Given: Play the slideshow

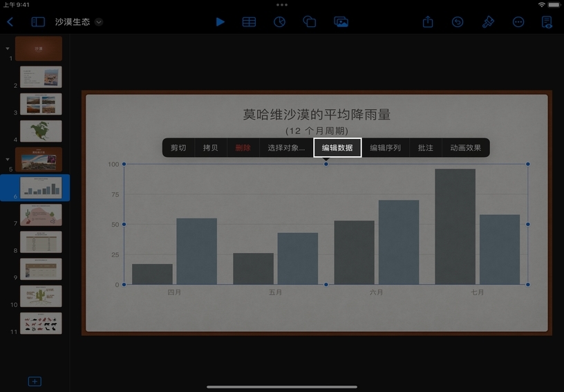Looking at the screenshot, I should (x=220, y=22).
